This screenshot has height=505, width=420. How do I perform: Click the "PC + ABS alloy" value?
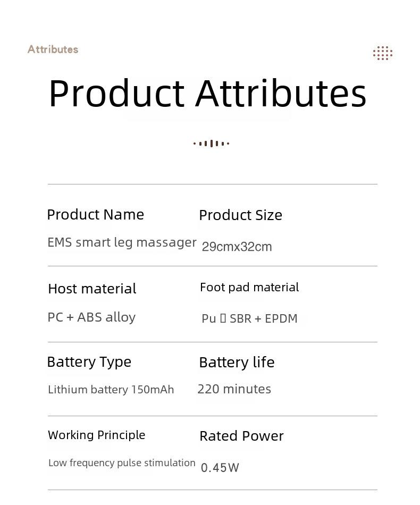[91, 317]
